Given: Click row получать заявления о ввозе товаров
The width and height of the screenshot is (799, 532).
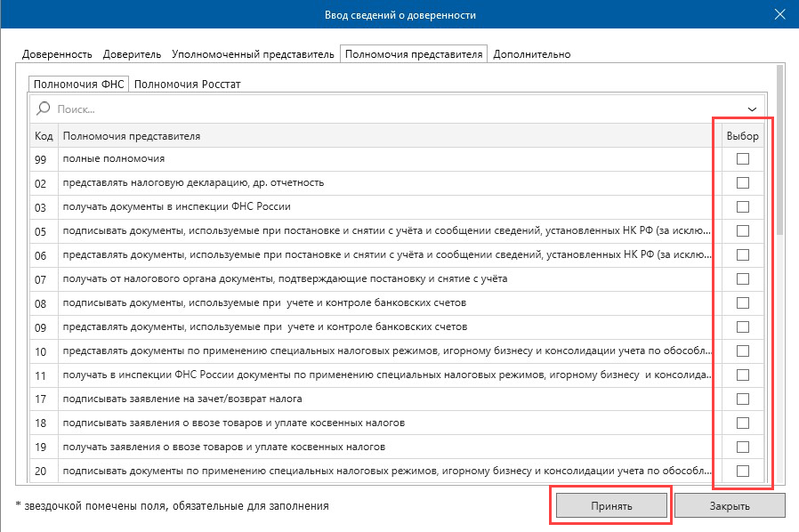Looking at the screenshot, I should (224, 447).
